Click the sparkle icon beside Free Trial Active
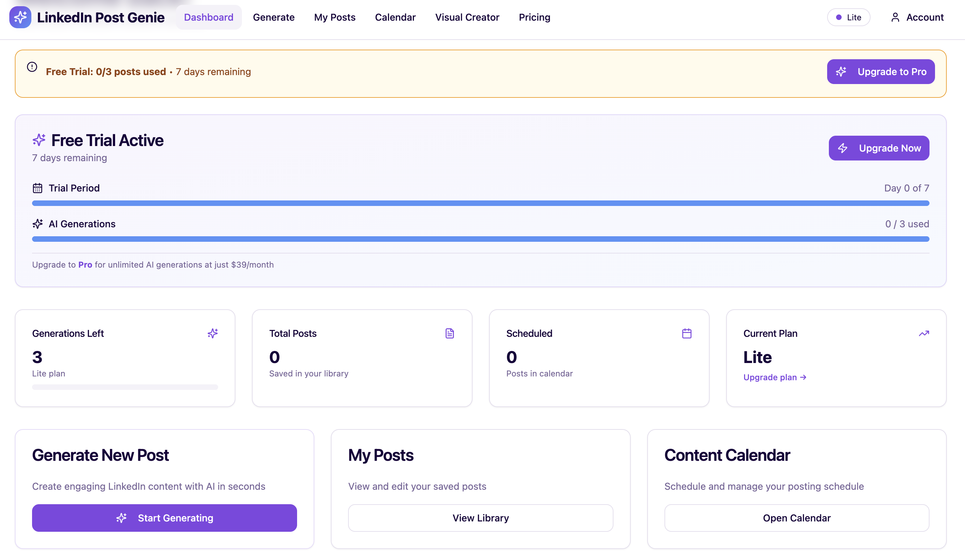The image size is (965, 560). tap(39, 140)
